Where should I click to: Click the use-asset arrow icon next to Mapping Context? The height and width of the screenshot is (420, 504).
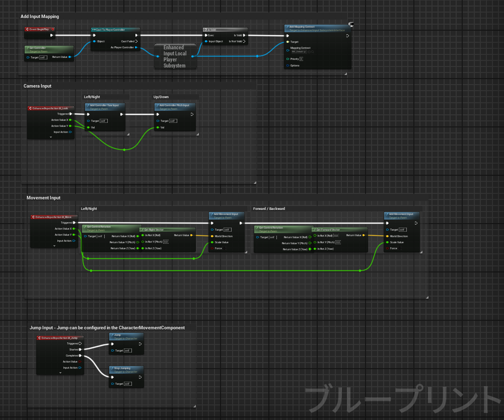309,52
